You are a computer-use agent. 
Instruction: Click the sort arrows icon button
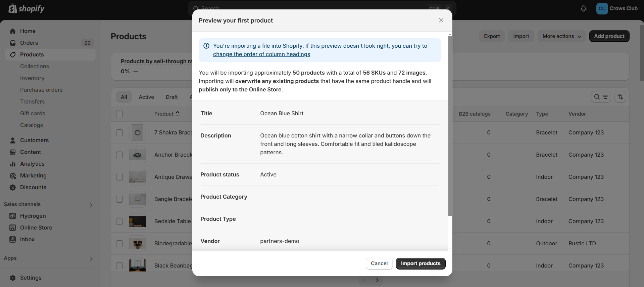[621, 97]
